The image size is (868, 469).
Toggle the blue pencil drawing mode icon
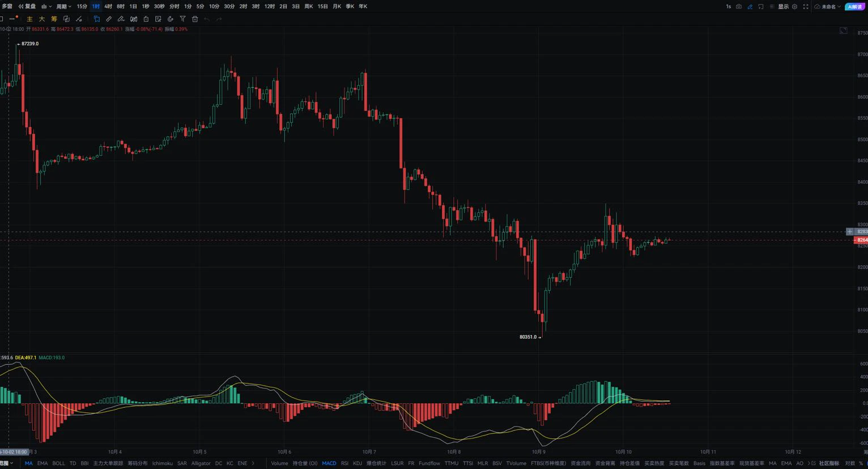(x=750, y=7)
